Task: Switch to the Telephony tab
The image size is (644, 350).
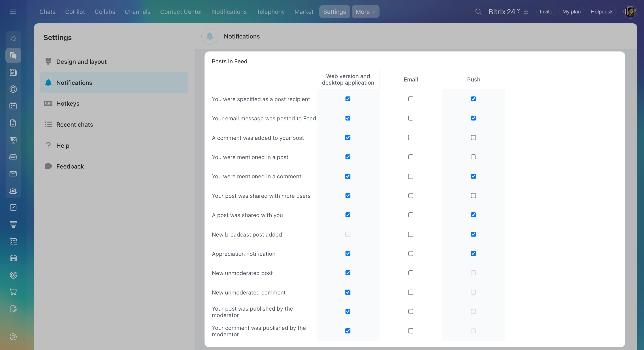Action: (x=271, y=12)
